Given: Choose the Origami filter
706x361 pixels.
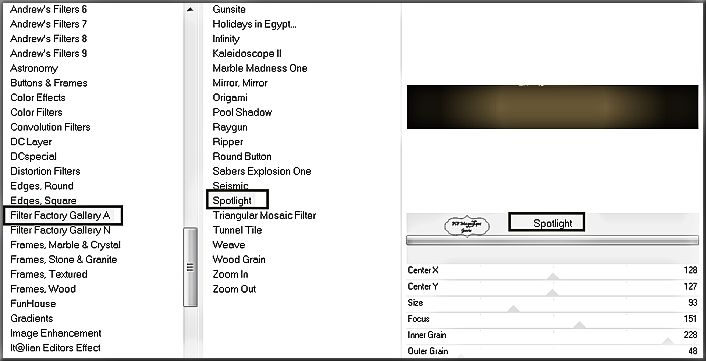Looking at the screenshot, I should click(230, 98).
